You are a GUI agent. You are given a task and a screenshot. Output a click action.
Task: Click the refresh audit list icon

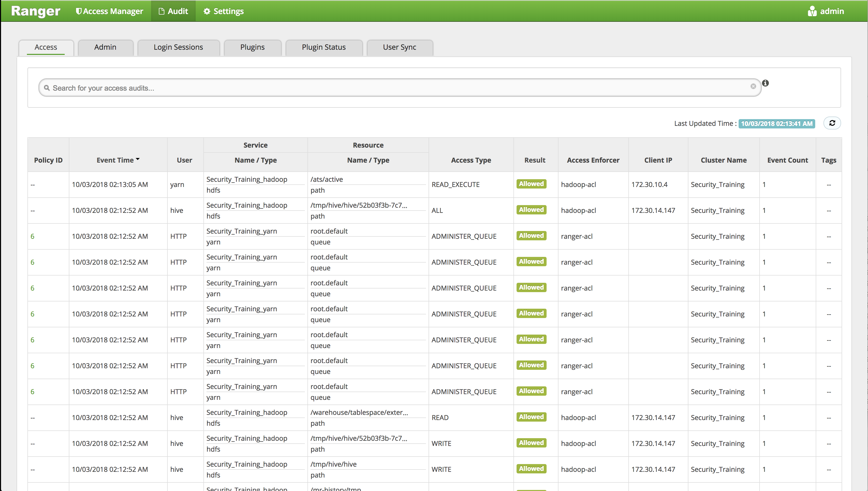[x=832, y=123]
